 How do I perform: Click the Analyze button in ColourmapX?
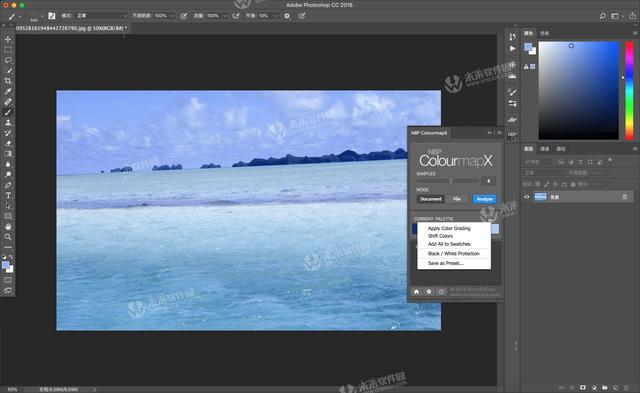point(484,199)
